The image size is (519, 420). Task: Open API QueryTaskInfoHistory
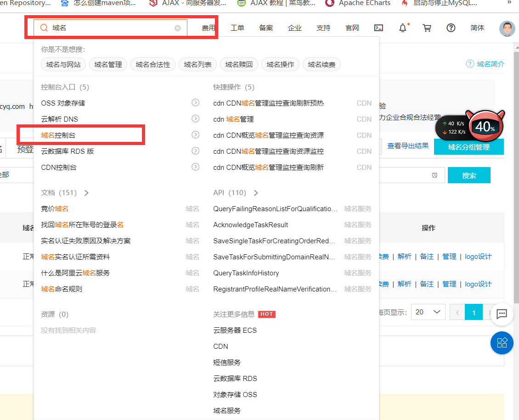click(x=246, y=273)
